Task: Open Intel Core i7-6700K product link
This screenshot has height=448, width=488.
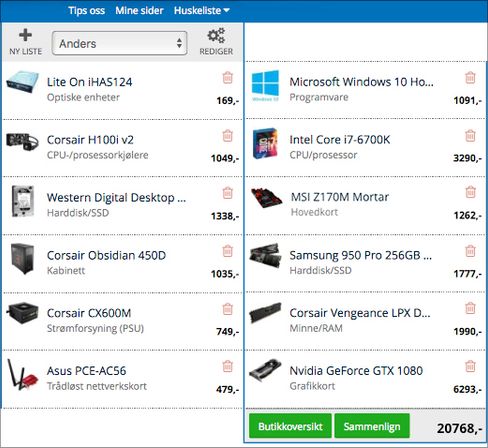Action: pos(340,139)
